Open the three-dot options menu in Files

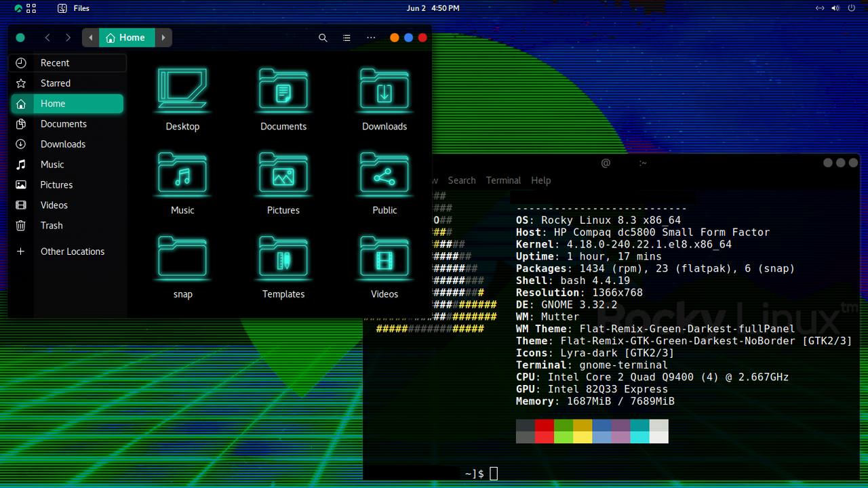coord(371,38)
